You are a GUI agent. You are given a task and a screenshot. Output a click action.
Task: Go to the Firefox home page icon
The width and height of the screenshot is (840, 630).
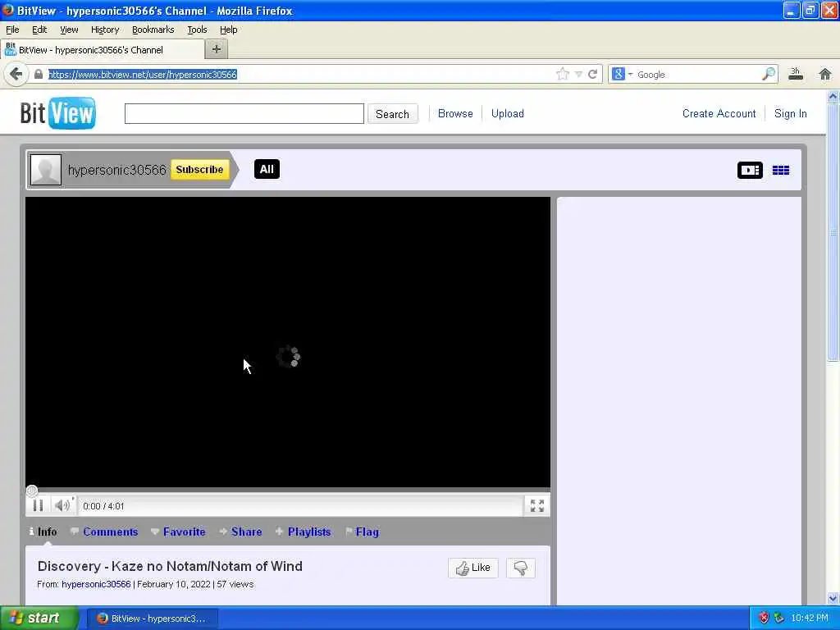pyautogui.click(x=825, y=74)
